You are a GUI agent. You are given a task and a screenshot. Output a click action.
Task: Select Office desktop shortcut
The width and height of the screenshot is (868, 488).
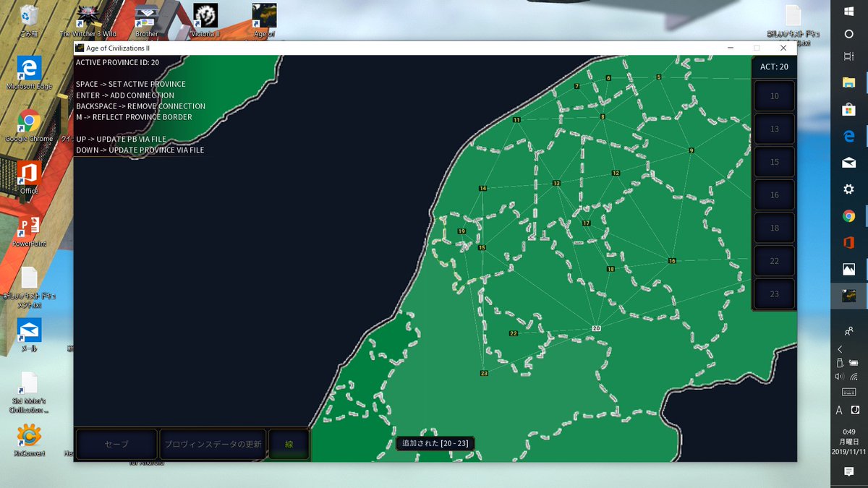(29, 178)
